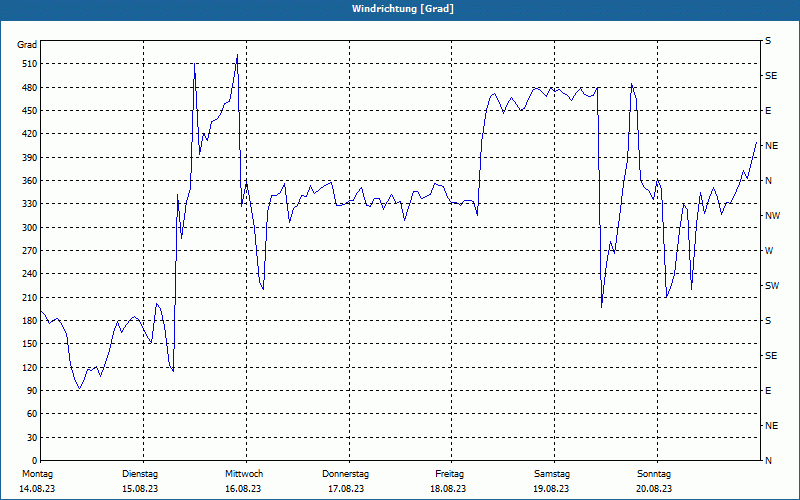The height and width of the screenshot is (500, 800).
Task: Click the 0 y-axis value
Action: tap(34, 461)
